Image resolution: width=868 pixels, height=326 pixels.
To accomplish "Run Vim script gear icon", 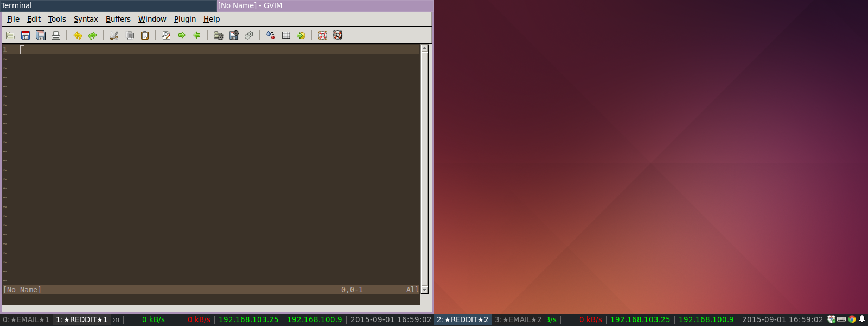I will tap(249, 35).
